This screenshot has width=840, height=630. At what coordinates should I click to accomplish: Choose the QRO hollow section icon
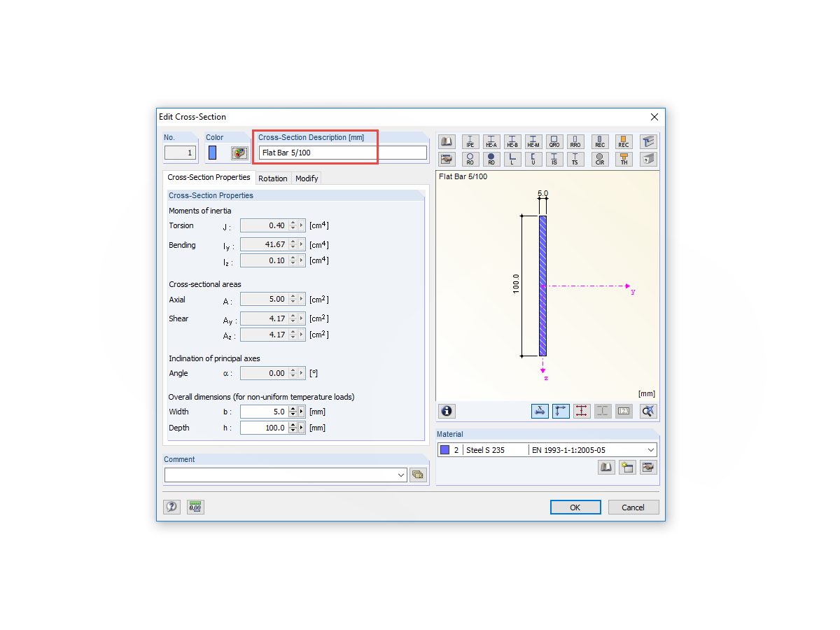[x=554, y=141]
